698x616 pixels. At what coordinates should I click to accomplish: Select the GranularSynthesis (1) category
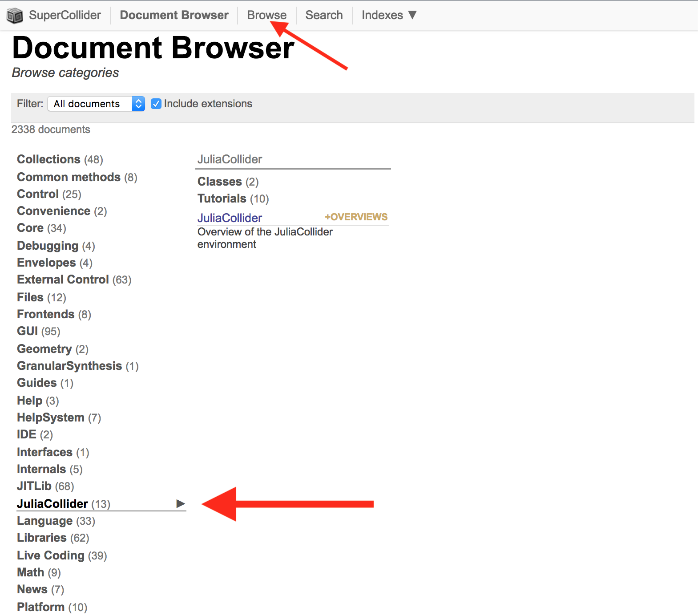pyautogui.click(x=78, y=366)
